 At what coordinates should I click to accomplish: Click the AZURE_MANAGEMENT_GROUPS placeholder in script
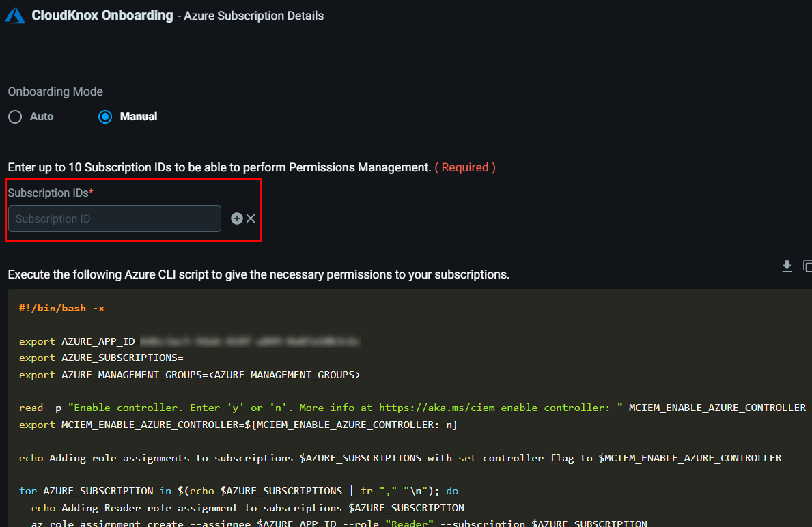[x=283, y=375]
